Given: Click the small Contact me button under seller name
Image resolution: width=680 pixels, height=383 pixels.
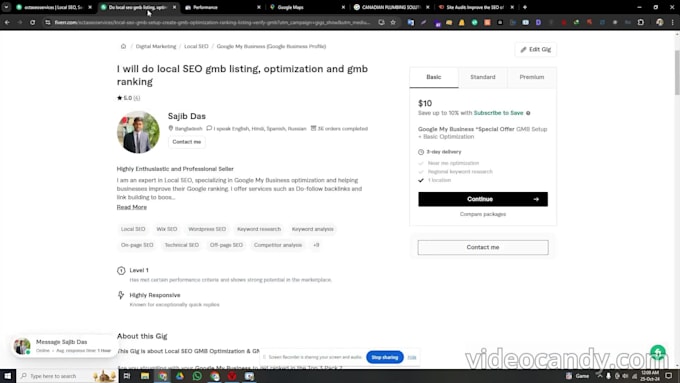Looking at the screenshot, I should click(x=186, y=142).
